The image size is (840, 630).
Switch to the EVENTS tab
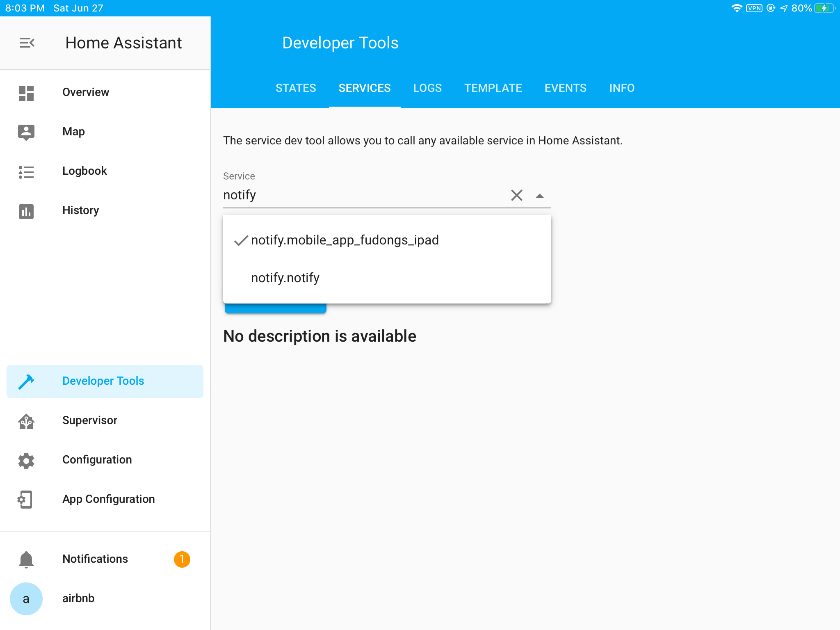[565, 87]
